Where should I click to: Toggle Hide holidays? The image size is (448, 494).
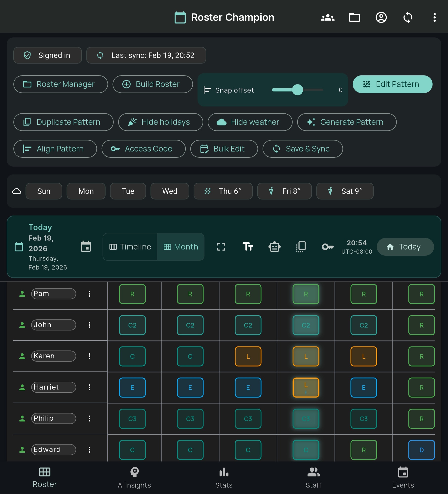tap(160, 122)
